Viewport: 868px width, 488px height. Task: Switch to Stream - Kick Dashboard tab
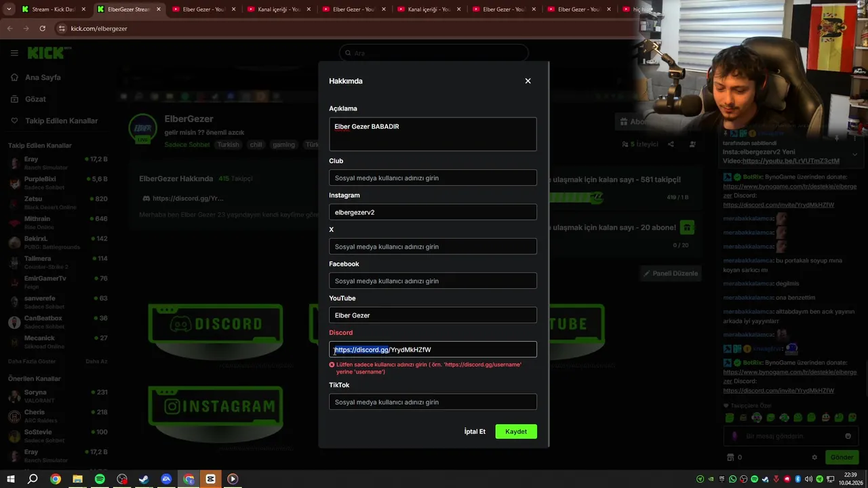coord(53,9)
